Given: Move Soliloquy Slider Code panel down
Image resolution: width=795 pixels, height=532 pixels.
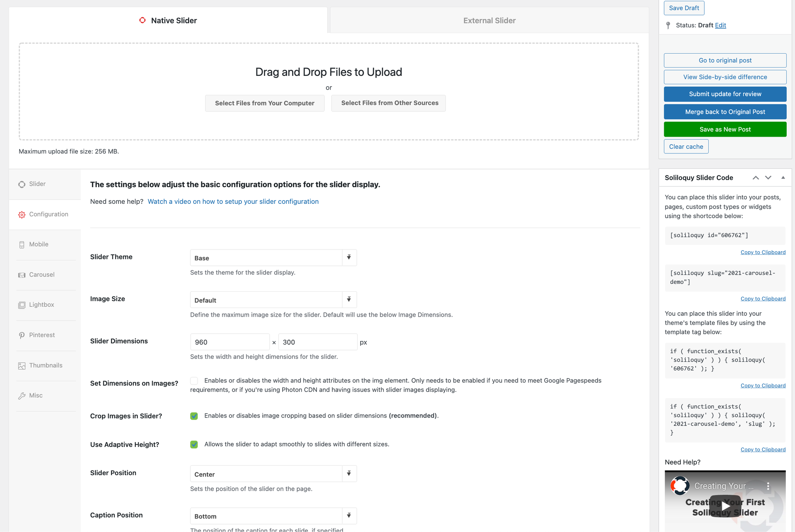Looking at the screenshot, I should pyautogui.click(x=768, y=178).
